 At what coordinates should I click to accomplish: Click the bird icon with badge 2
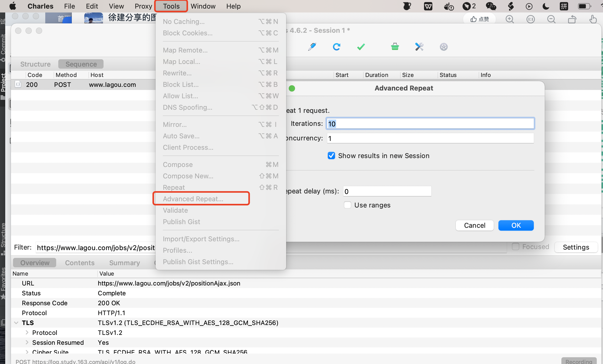(469, 6)
